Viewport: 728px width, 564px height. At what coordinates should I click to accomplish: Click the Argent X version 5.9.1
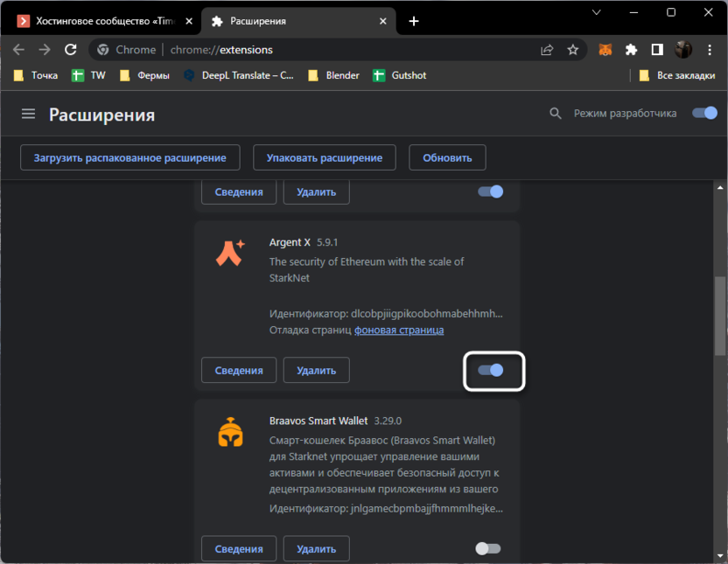pos(327,242)
